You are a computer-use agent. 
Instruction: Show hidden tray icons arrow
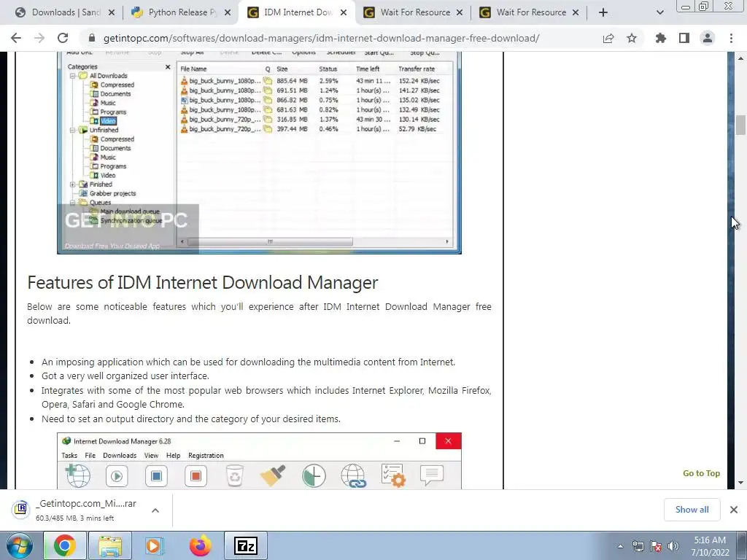[620, 546]
